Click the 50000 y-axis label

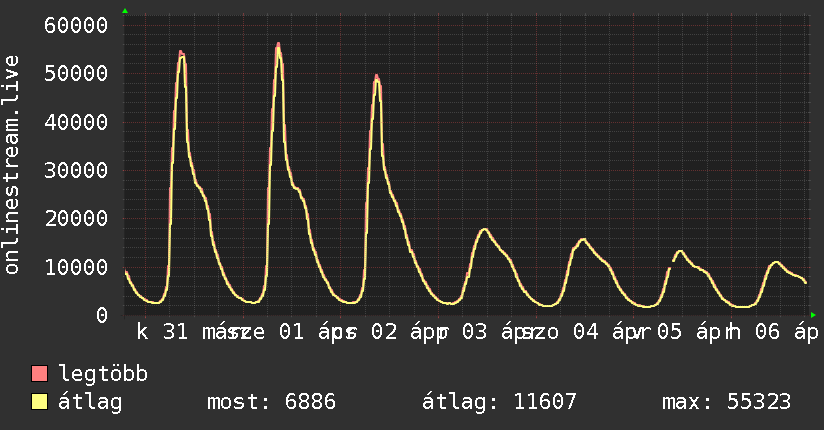[x=76, y=74]
